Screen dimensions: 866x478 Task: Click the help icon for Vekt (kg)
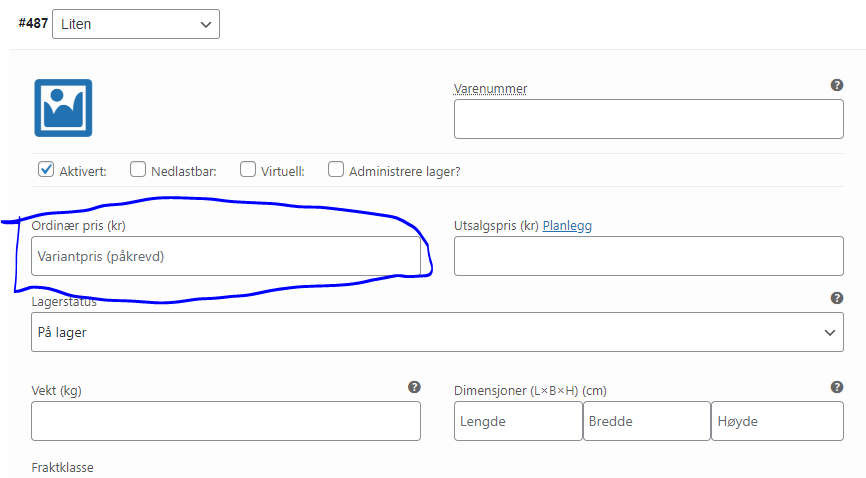[414, 387]
